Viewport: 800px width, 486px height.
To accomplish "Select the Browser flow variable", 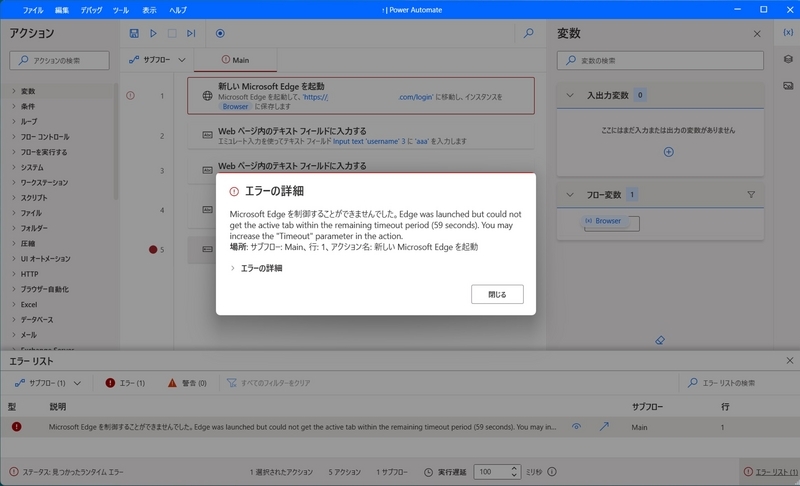I will [606, 221].
